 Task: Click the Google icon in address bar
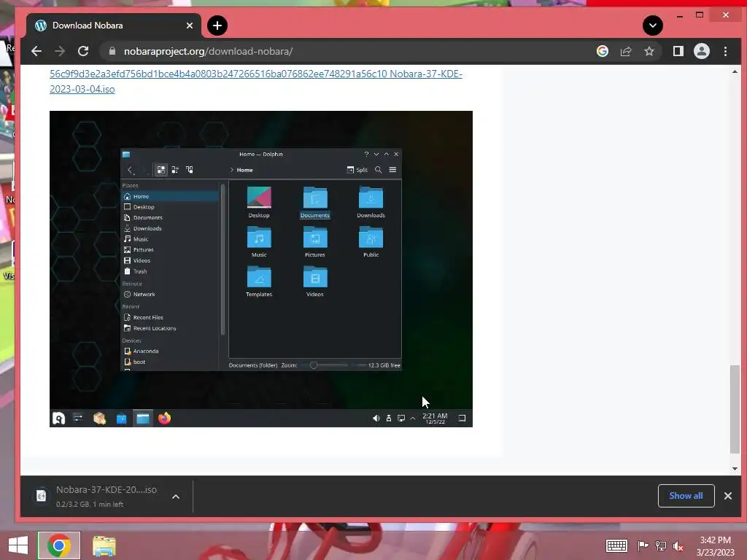603,52
